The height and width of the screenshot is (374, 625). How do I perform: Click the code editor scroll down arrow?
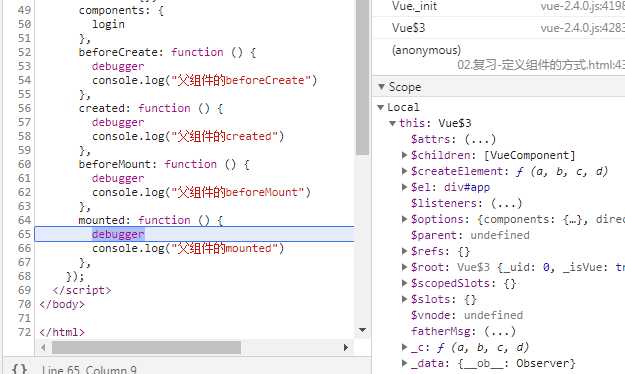pos(362,330)
